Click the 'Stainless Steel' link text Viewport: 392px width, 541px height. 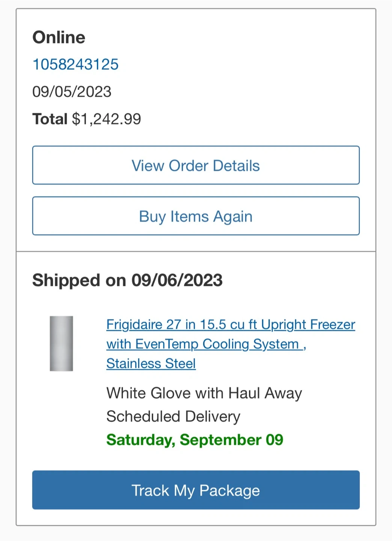coord(151,364)
